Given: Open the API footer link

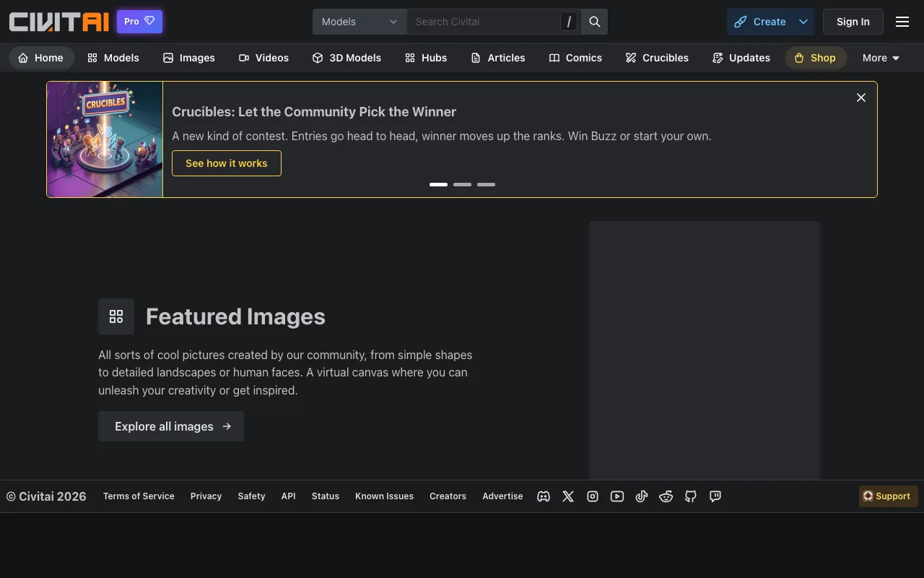Looking at the screenshot, I should point(288,496).
